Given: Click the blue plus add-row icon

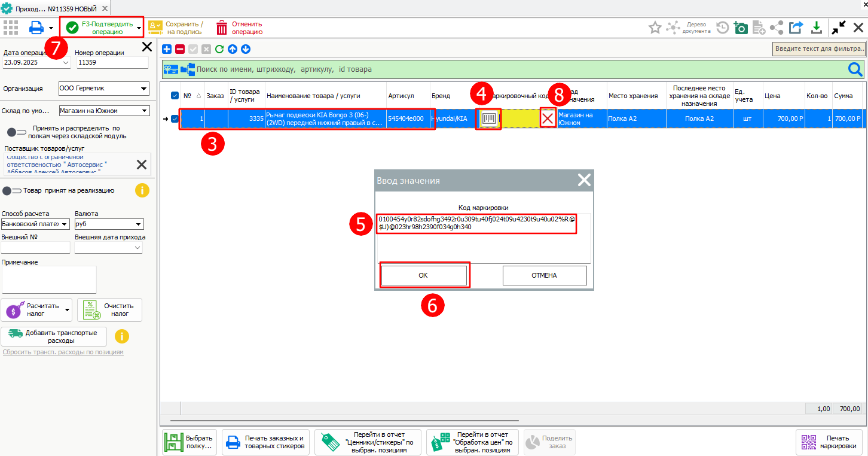Looking at the screenshot, I should [x=167, y=49].
